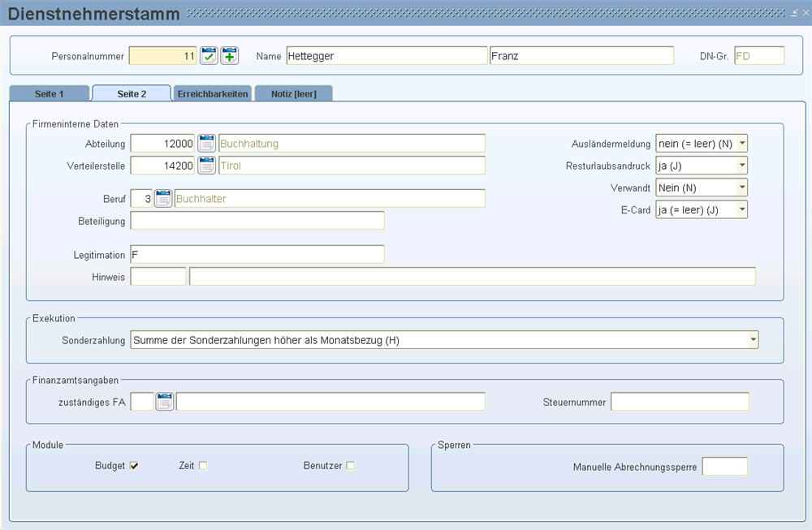812x530 pixels.
Task: Click the Verteilerstelle number field 14200
Action: point(162,166)
